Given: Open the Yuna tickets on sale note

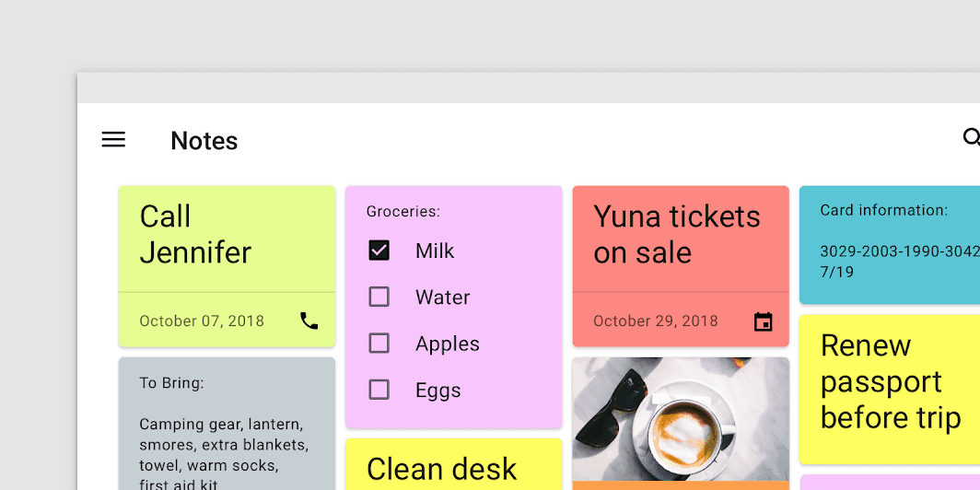Looking at the screenshot, I should [x=681, y=266].
